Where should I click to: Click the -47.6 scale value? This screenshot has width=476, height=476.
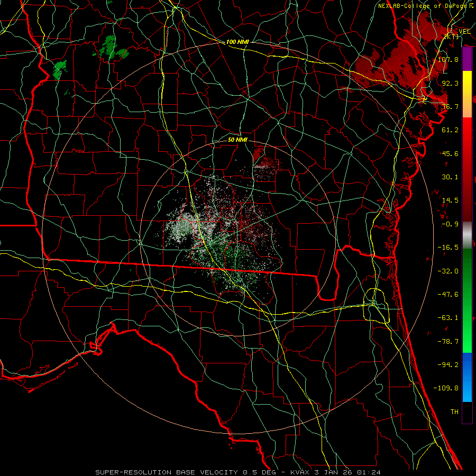coord(448,295)
